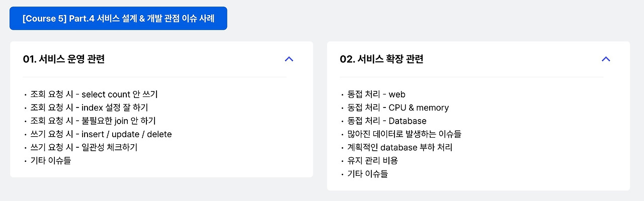Click the 02. 서비스 확장 관련 heading
This screenshot has height=201, width=644.
[x=381, y=59]
